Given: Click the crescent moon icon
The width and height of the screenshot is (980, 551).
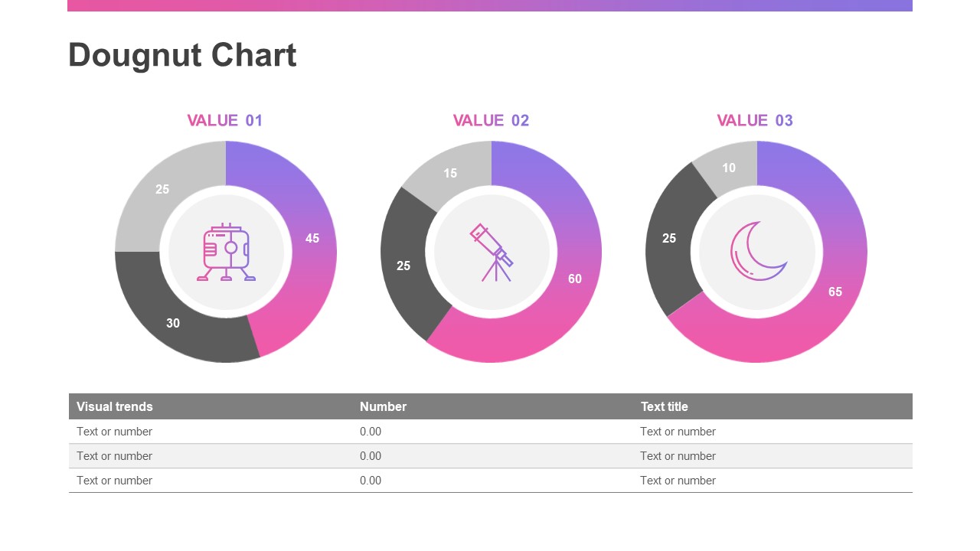Looking at the screenshot, I should point(757,249).
